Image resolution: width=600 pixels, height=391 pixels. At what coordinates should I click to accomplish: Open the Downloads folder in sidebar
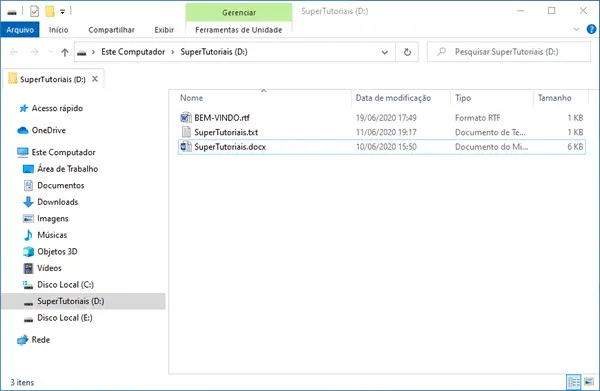tap(57, 202)
